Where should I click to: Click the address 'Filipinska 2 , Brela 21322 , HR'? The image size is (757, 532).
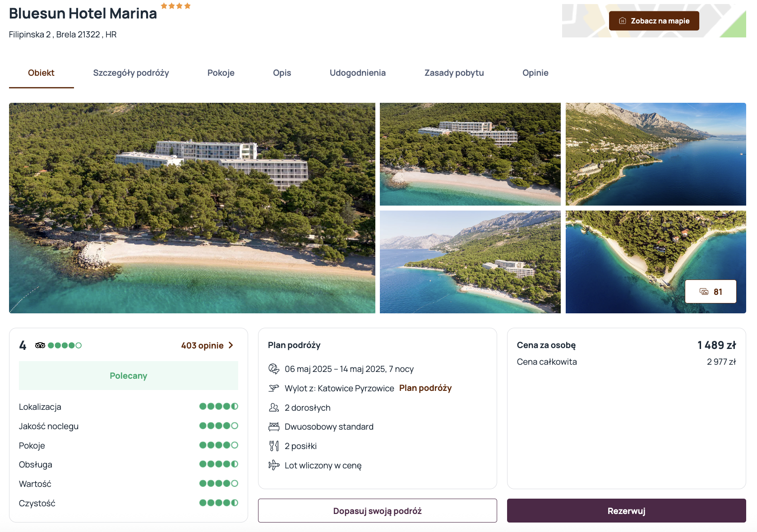63,35
